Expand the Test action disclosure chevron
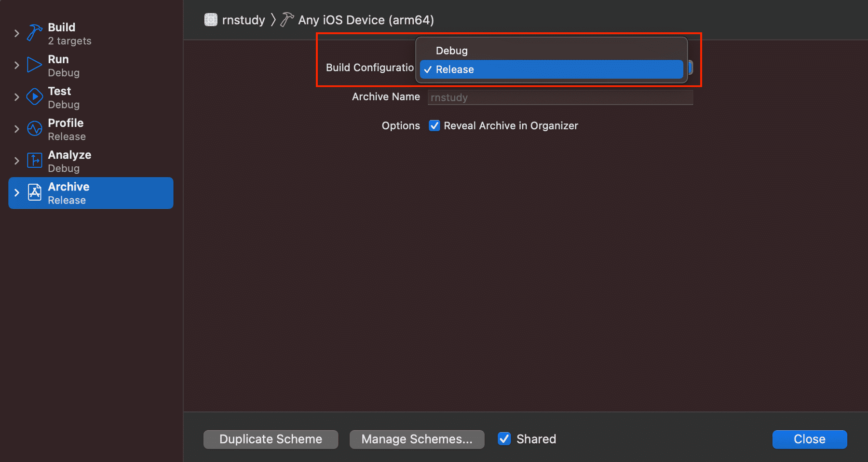Viewport: 868px width, 462px height. coord(17,97)
